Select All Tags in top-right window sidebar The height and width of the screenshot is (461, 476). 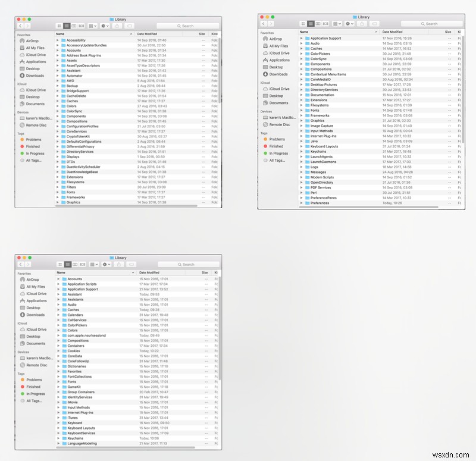274,160
